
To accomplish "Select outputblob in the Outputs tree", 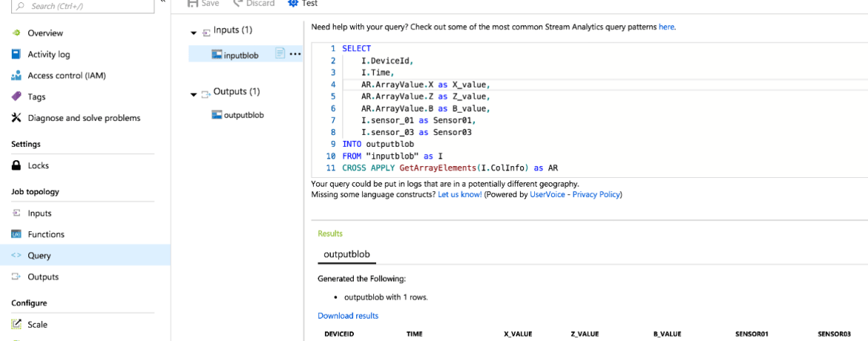I will [244, 115].
